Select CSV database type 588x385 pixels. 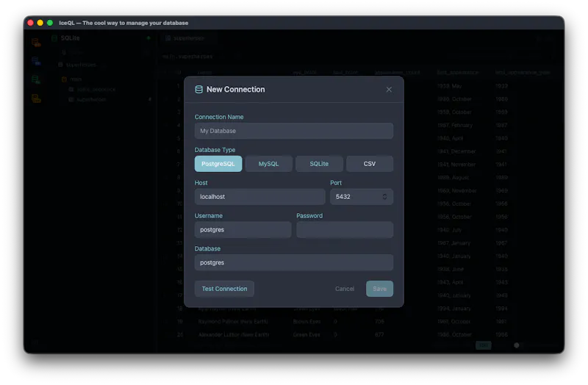pyautogui.click(x=370, y=164)
